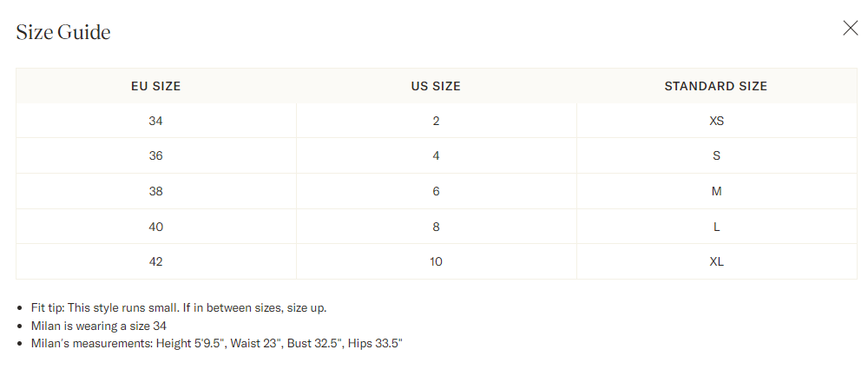This screenshot has height=389, width=868.
Task: Select EU size 34 cell
Action: coord(156,121)
